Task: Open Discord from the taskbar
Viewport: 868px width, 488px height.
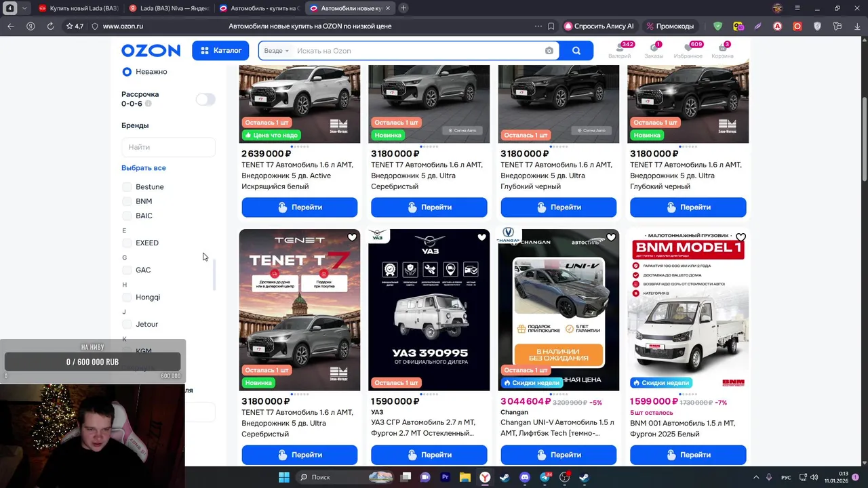Action: 524,477
